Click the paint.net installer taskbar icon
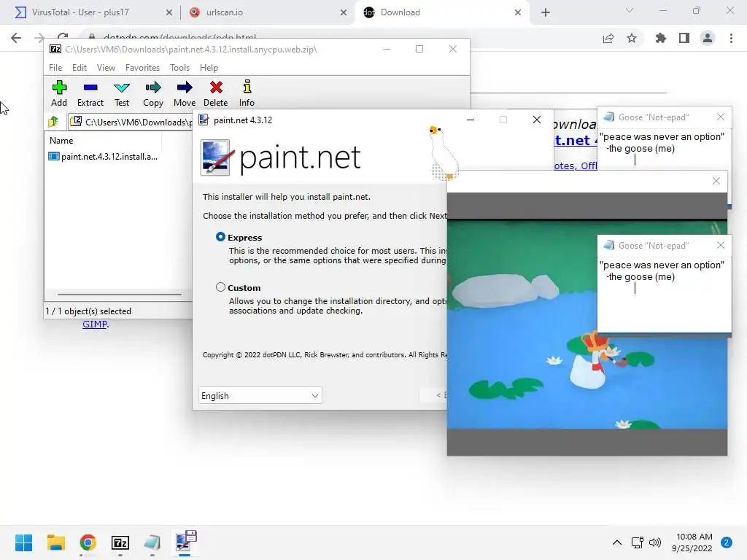This screenshot has height=560, width=747. [185, 542]
